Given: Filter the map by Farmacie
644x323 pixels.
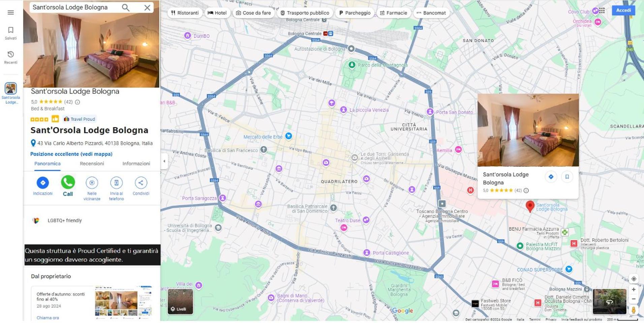Looking at the screenshot, I should click(x=394, y=13).
